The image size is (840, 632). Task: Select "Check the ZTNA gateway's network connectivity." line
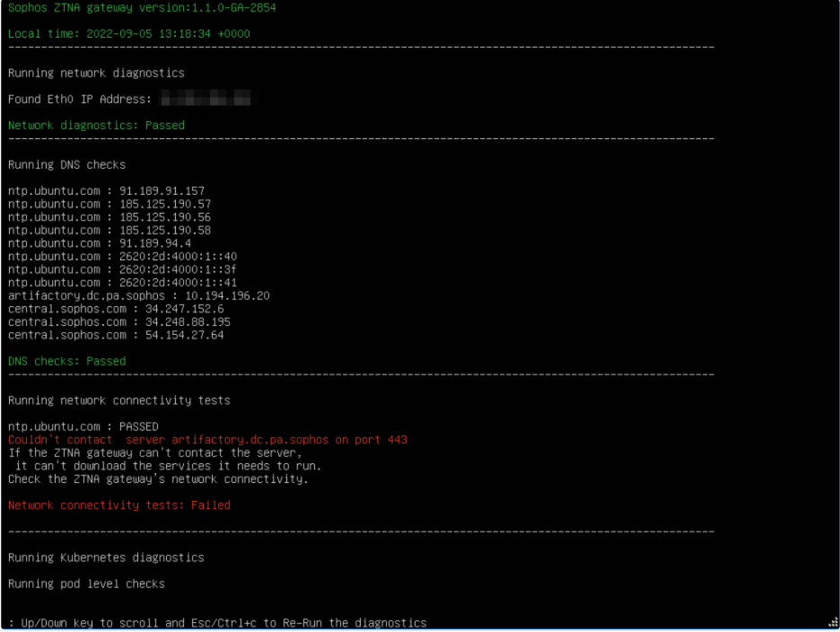pyautogui.click(x=159, y=479)
